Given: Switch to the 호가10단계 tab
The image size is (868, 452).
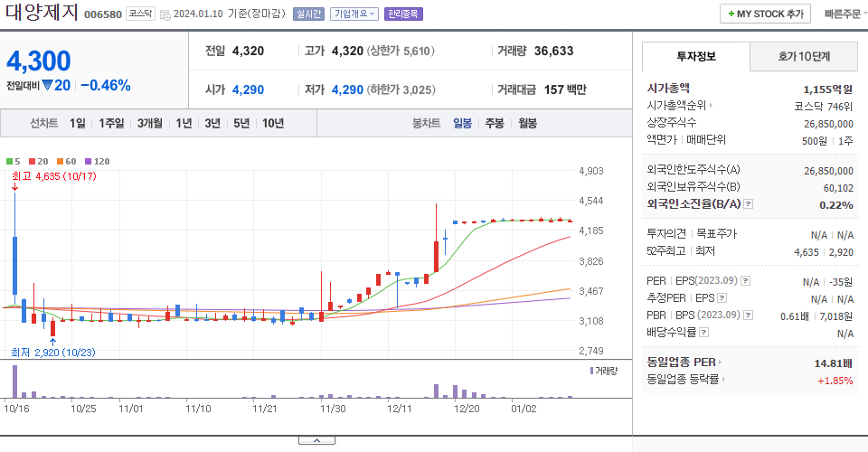Looking at the screenshot, I should (x=804, y=56).
